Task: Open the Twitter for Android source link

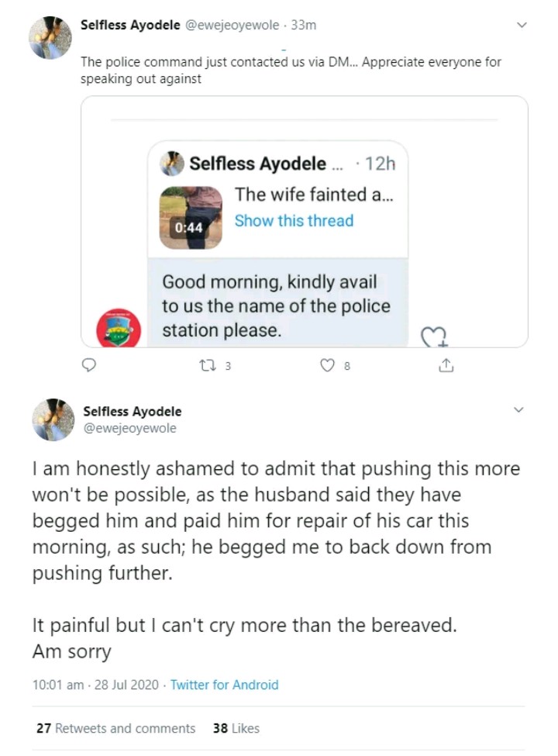Action: pos(224,685)
